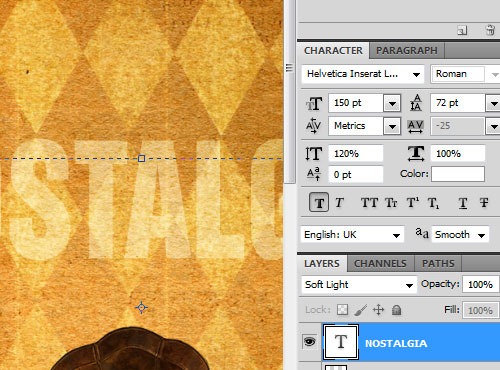Open the language dropdown English: UK

(352, 235)
